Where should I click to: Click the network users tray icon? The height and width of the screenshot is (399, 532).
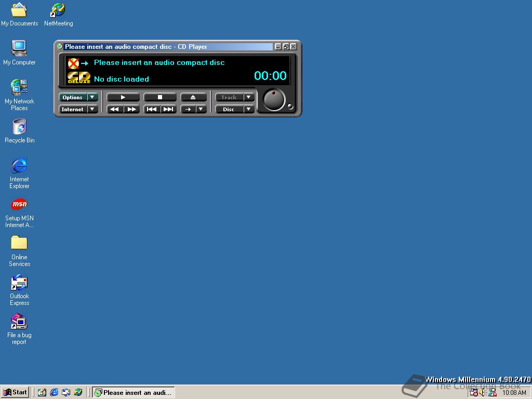[x=493, y=393]
